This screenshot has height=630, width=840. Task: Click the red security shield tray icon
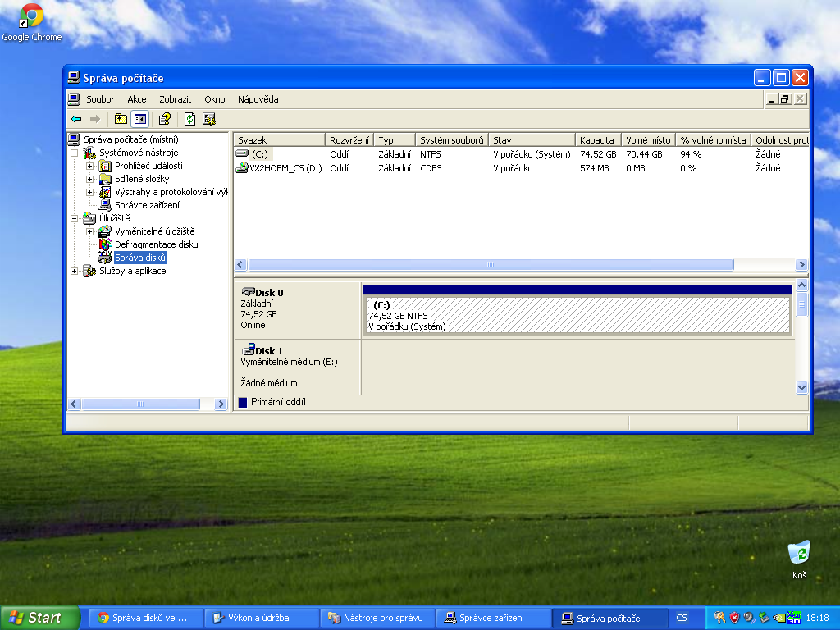click(734, 618)
